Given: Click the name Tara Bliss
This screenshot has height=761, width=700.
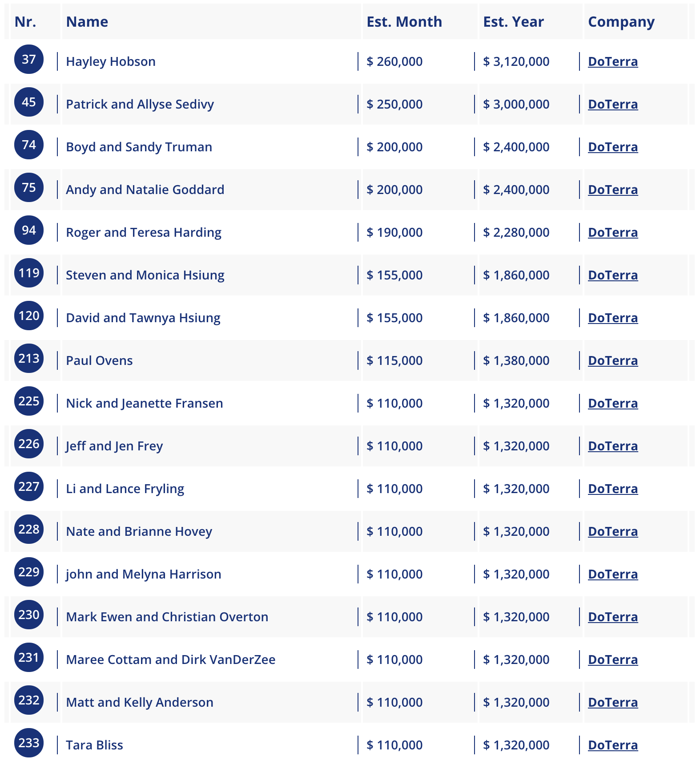Looking at the screenshot, I should (x=94, y=745).
